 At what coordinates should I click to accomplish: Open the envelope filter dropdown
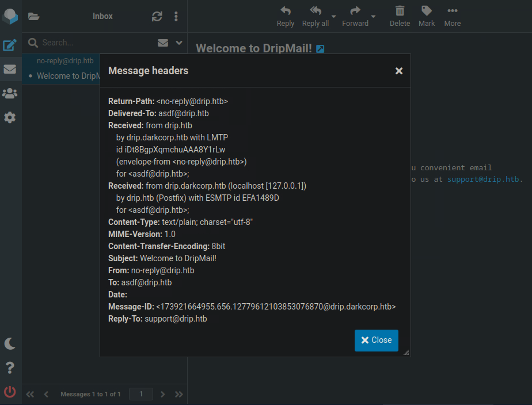click(163, 43)
